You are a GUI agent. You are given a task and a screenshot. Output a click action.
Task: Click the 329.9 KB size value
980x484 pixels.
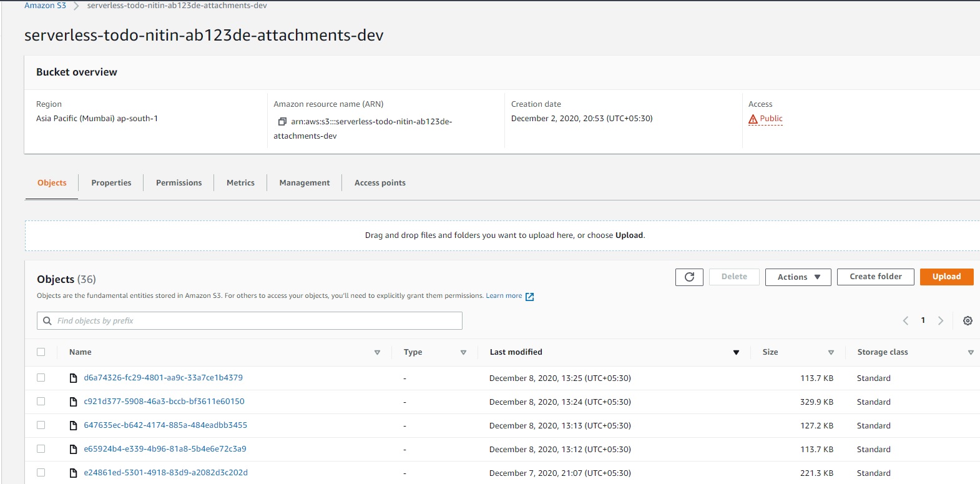coord(816,402)
